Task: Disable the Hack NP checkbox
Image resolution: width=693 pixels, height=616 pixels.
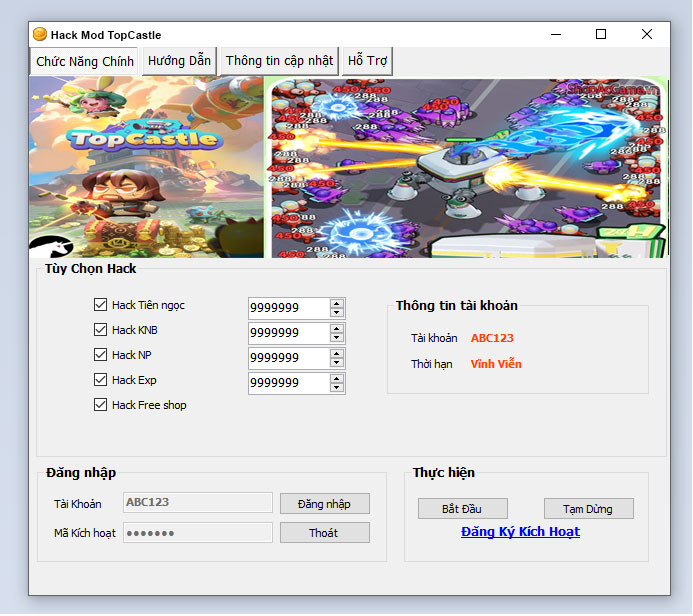Action: click(x=100, y=354)
